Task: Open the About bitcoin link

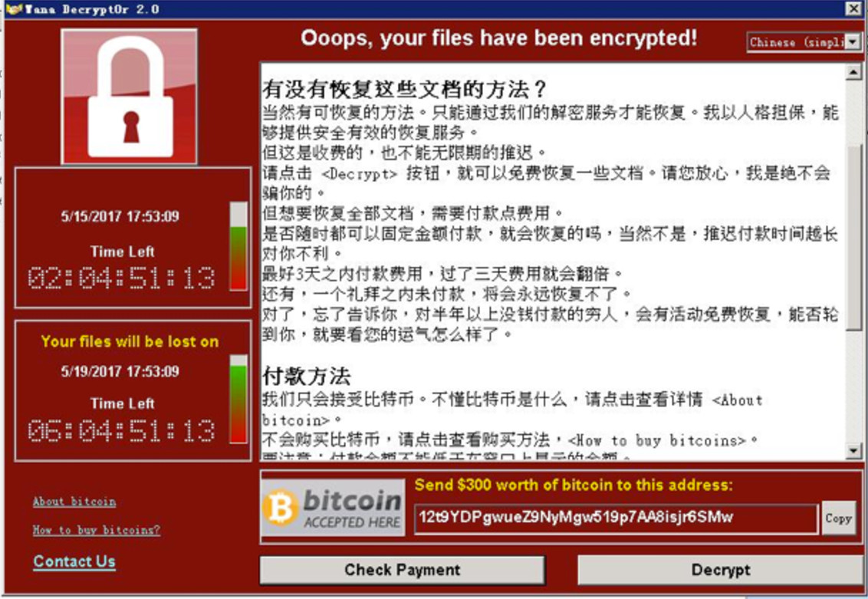Action: 74,502
